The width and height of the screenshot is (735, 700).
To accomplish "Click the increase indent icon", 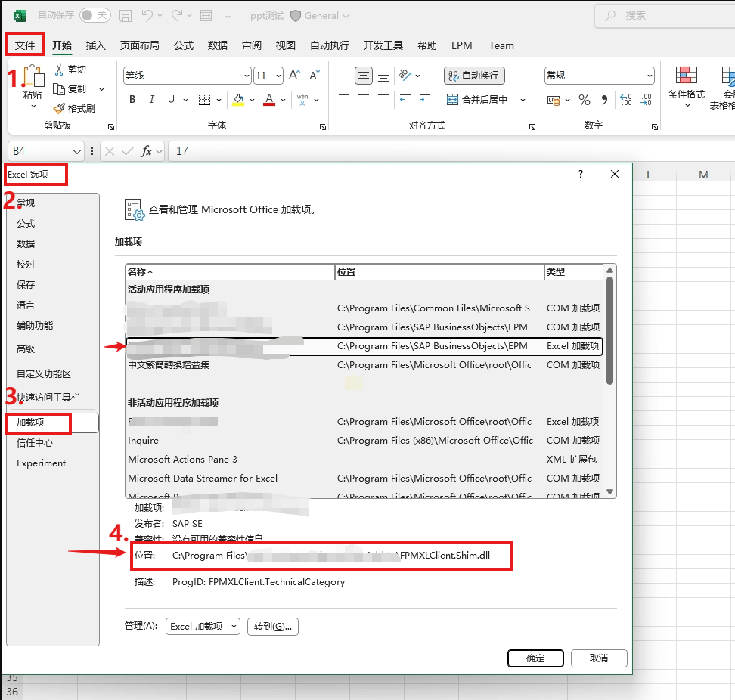I will (425, 99).
